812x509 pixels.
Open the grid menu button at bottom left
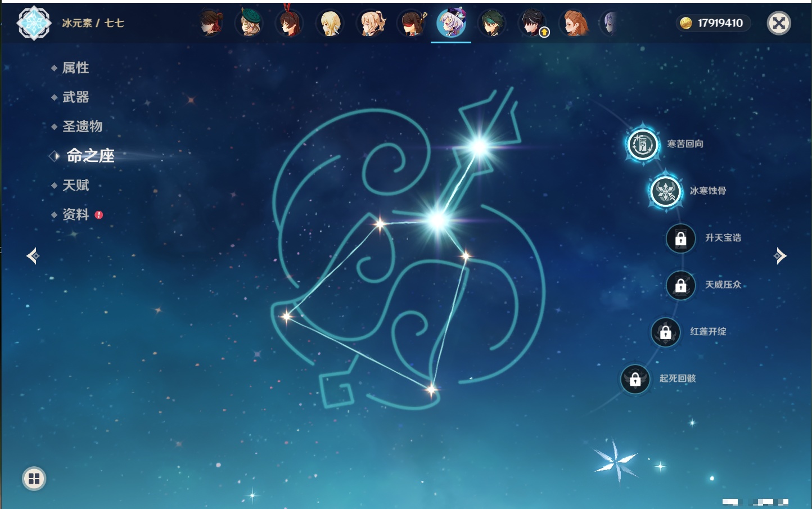click(34, 479)
